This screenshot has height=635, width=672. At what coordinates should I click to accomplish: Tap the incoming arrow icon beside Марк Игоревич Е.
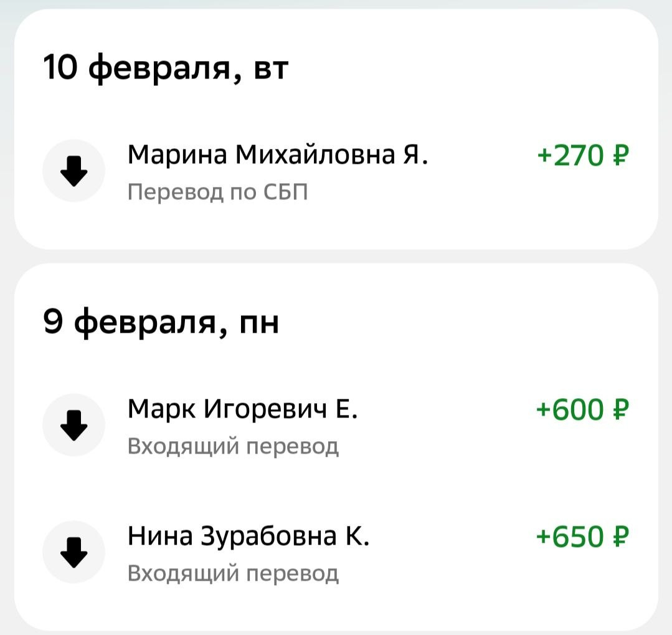(x=73, y=425)
